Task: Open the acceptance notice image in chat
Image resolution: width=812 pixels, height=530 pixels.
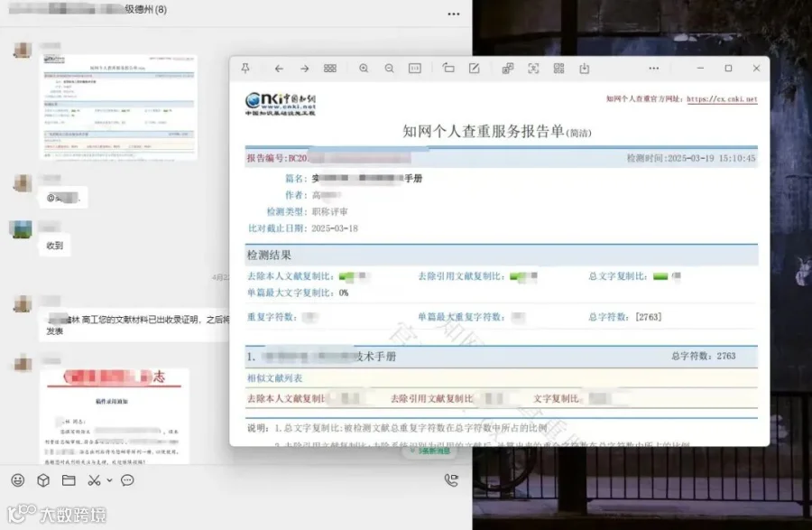Action: (x=114, y=416)
